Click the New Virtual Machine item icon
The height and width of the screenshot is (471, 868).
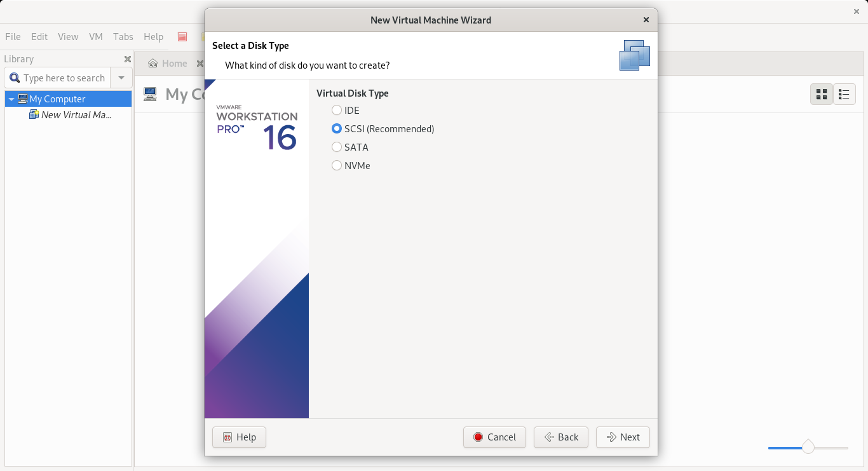coord(34,115)
